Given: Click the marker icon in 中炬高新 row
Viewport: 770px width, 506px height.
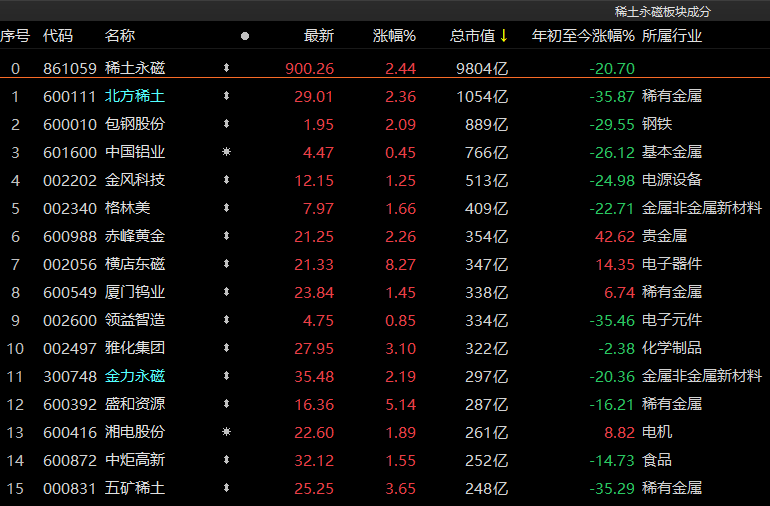Looking at the screenshot, I should tap(226, 460).
